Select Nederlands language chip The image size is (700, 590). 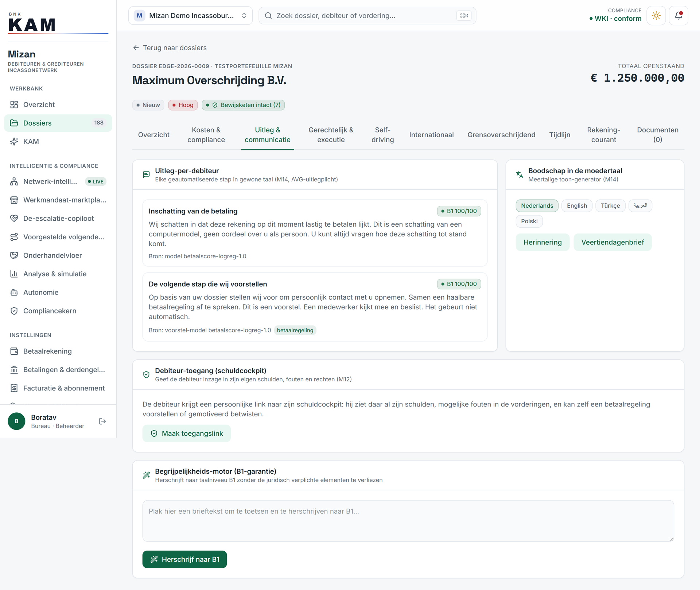(537, 206)
